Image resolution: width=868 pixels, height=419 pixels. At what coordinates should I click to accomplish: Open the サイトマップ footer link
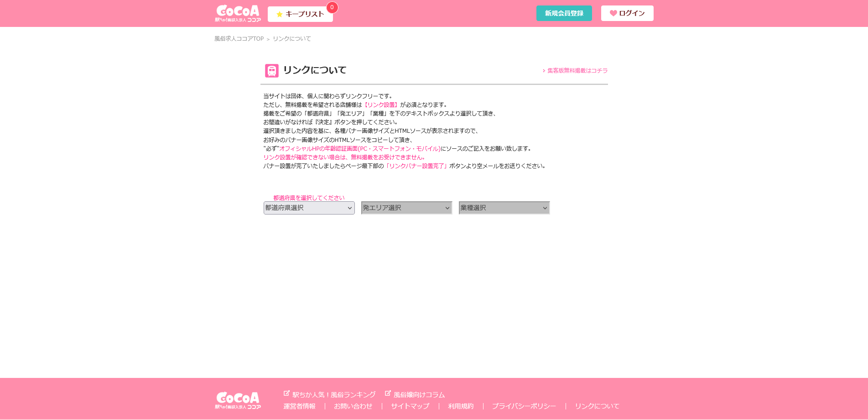[x=410, y=406]
